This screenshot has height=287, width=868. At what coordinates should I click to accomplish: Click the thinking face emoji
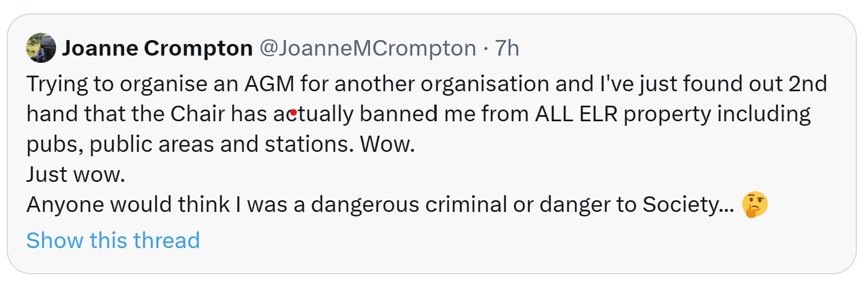pos(755,206)
